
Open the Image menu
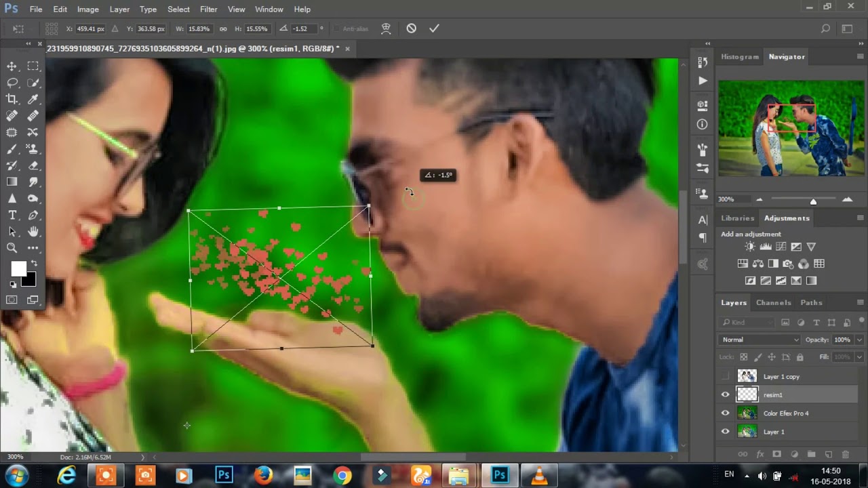click(88, 9)
